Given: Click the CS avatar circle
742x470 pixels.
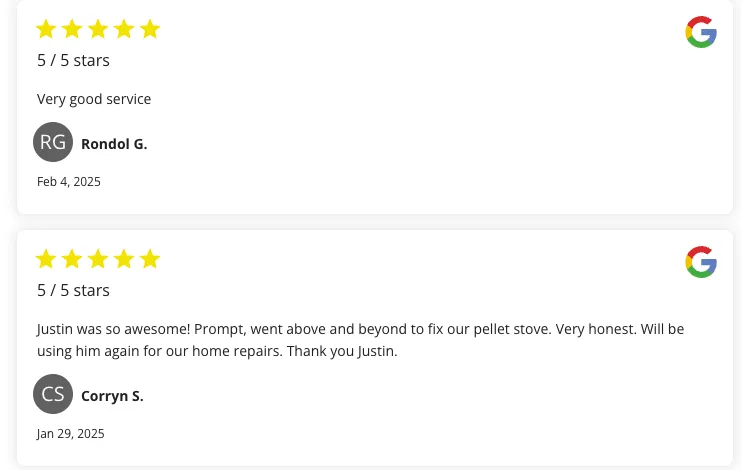Looking at the screenshot, I should click(53, 394).
